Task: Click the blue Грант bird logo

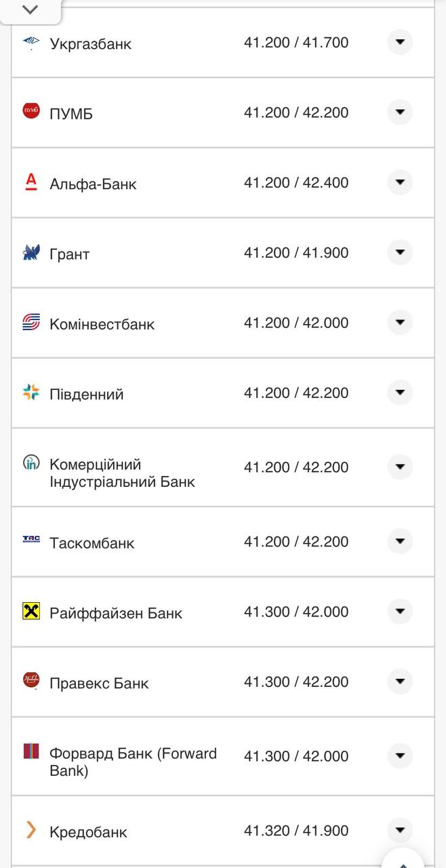Action: point(29,253)
